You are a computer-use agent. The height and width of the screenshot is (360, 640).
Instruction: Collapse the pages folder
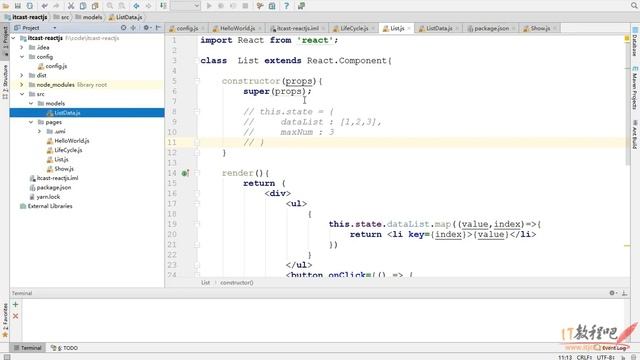31,122
